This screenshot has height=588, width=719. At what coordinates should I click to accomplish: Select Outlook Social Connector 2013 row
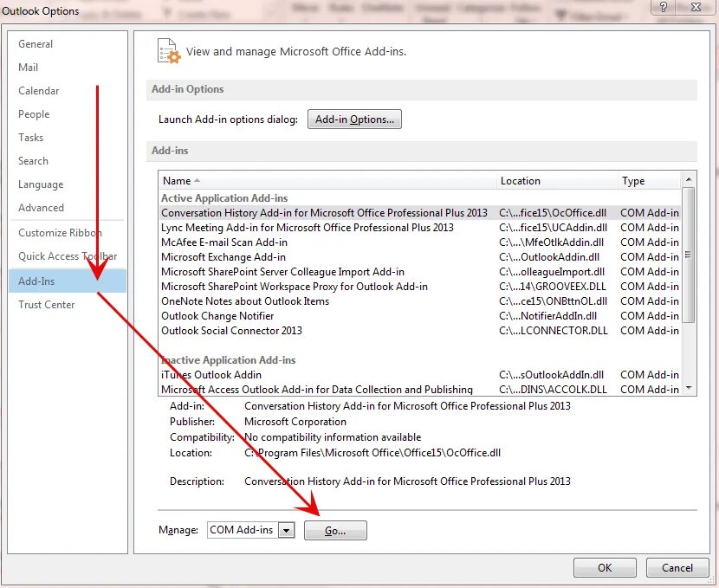click(419, 331)
